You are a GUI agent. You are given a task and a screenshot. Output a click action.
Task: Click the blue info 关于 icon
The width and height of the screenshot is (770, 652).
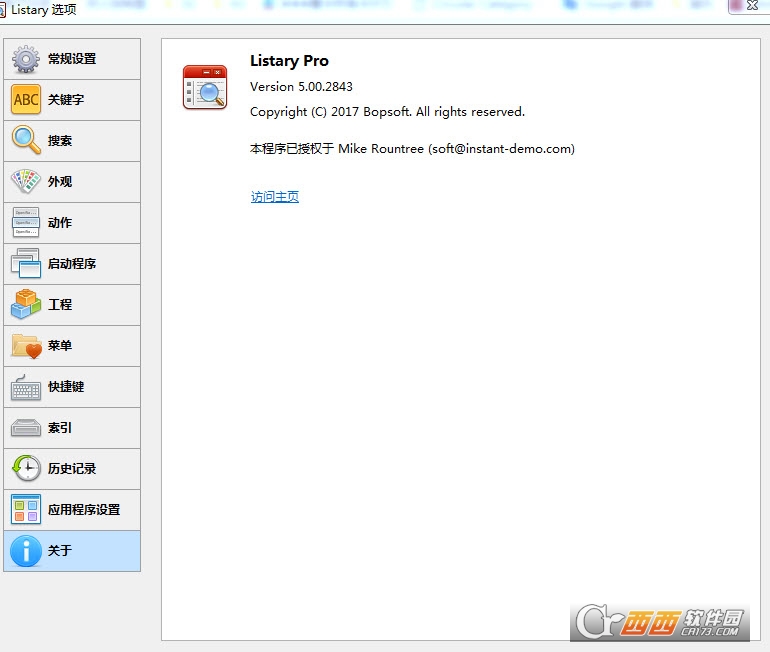pyautogui.click(x=26, y=551)
